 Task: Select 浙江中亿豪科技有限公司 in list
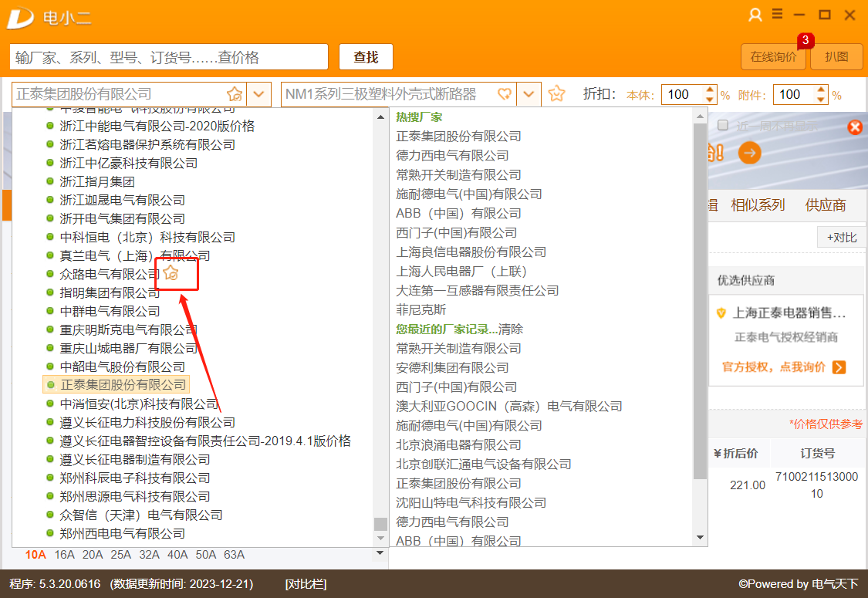coord(128,164)
